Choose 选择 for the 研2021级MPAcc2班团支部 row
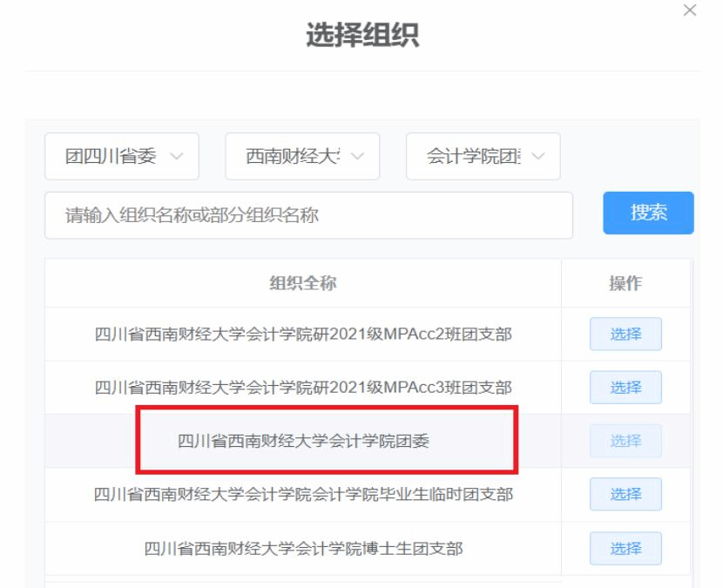 (x=625, y=335)
